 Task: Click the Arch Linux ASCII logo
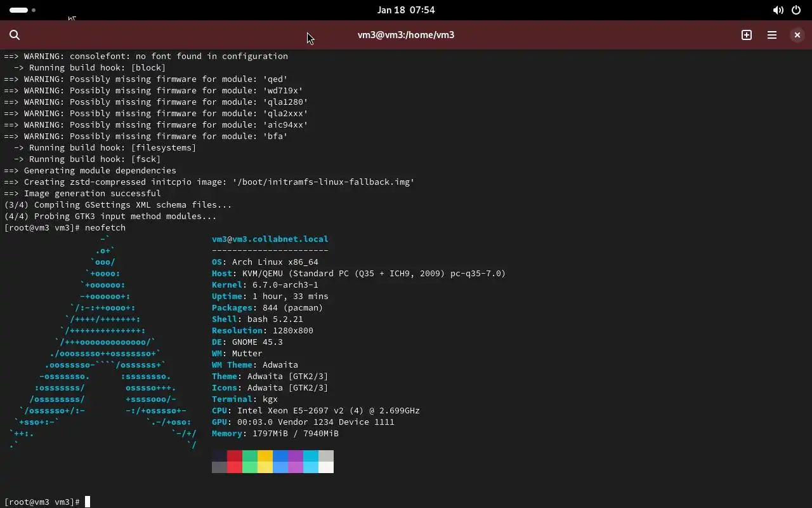pyautogui.click(x=103, y=342)
